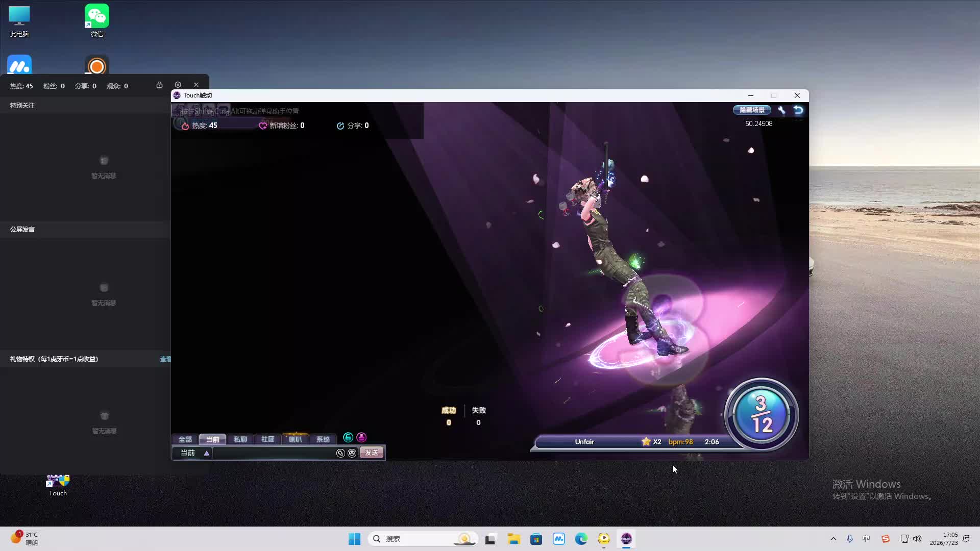Screen dimensions: 980x551
Task: Click the Touch game icon on the taskbar
Action: (x=626, y=539)
